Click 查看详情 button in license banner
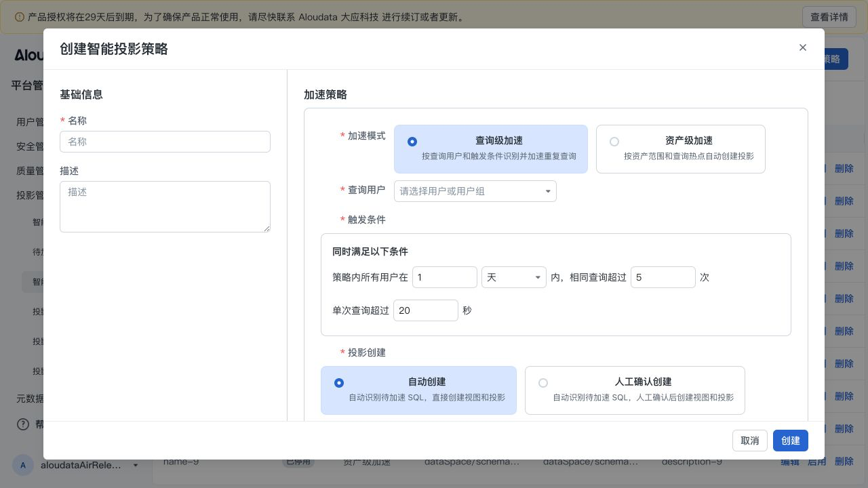Screen dimensions: 868x488 coord(829,17)
